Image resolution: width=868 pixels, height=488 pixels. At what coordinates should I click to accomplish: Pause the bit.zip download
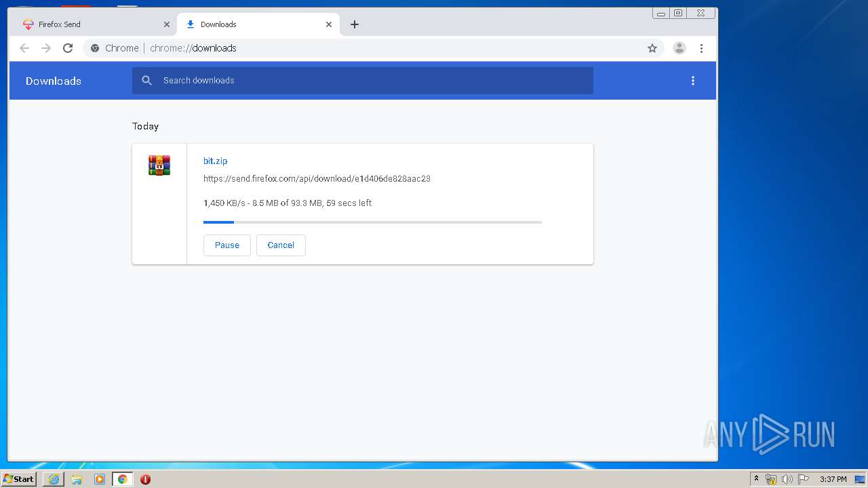tap(227, 245)
